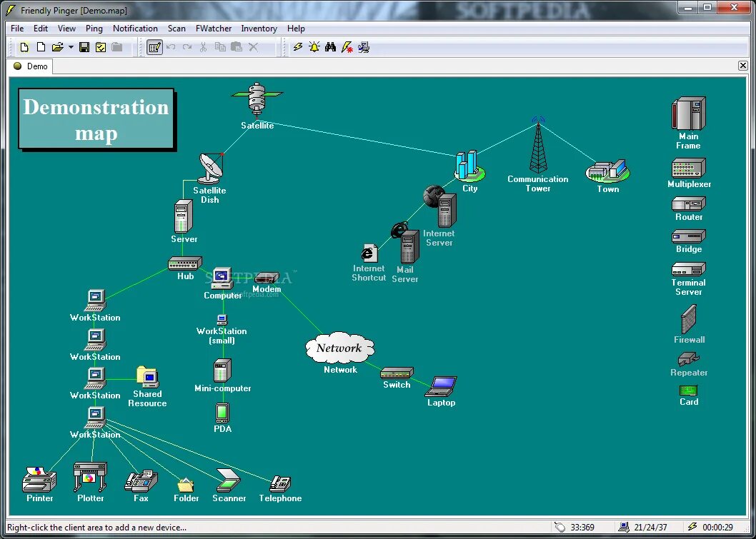Open a map file with the folder icon
Image resolution: width=756 pixels, height=539 pixels.
click(x=57, y=47)
